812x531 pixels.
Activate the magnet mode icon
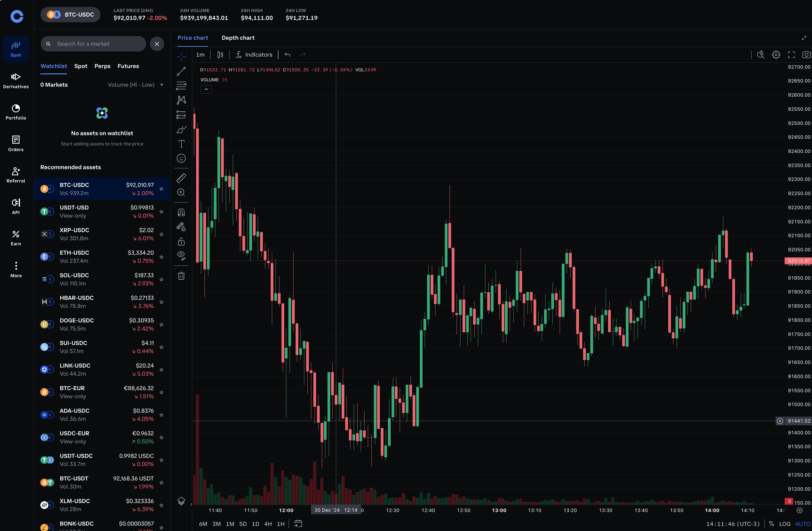coord(181,213)
